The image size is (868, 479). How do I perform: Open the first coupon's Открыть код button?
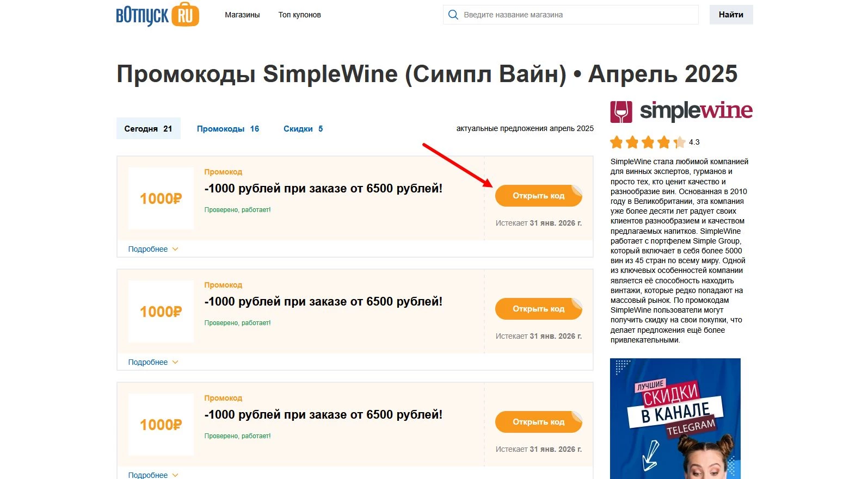(x=538, y=195)
